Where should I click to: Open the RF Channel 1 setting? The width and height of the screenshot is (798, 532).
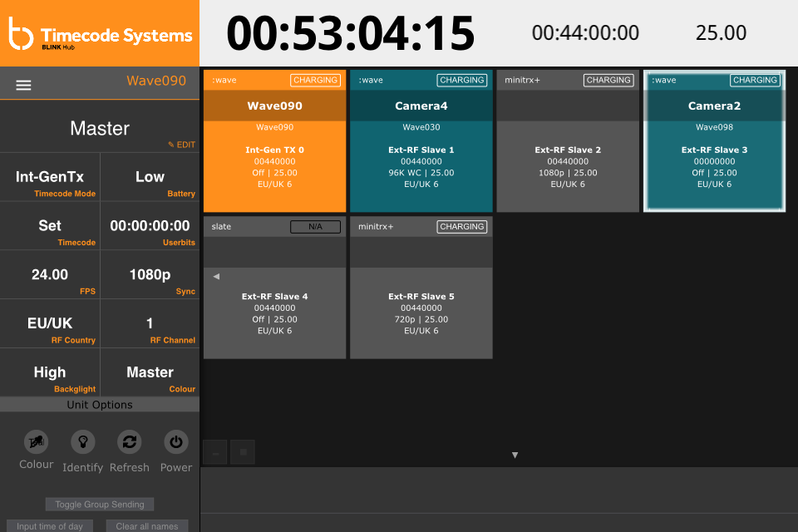point(150,324)
